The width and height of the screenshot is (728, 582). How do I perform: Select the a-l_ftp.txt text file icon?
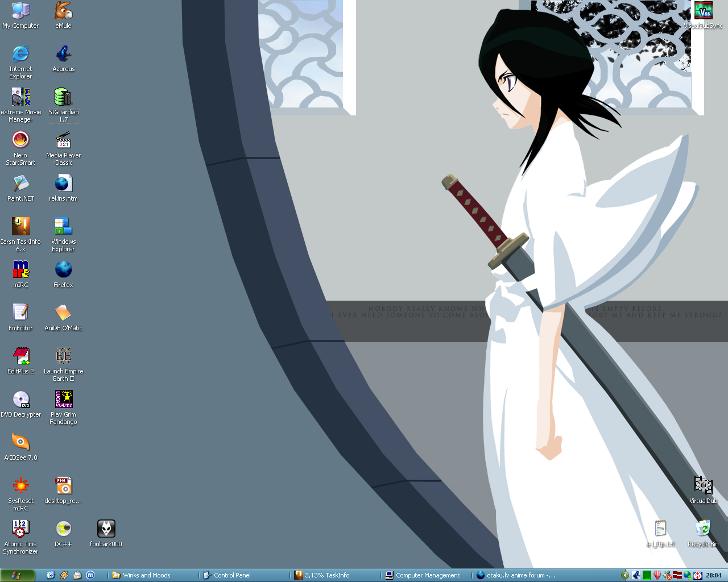[660, 534]
